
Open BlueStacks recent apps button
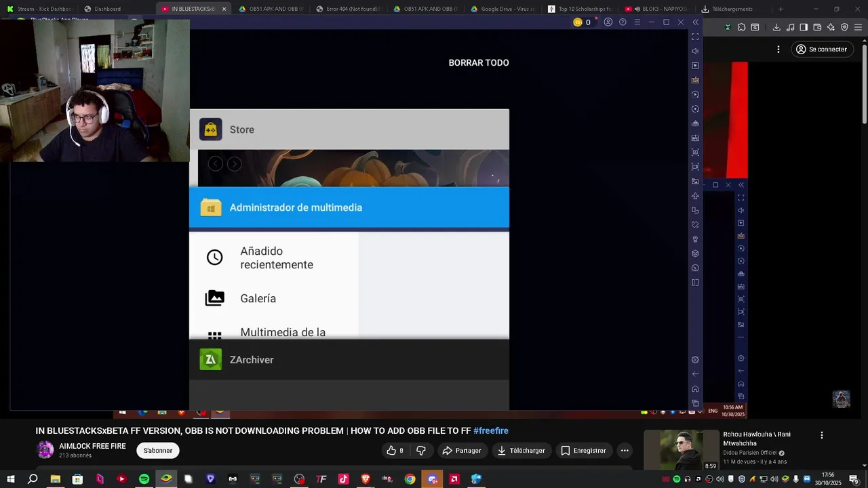695,403
